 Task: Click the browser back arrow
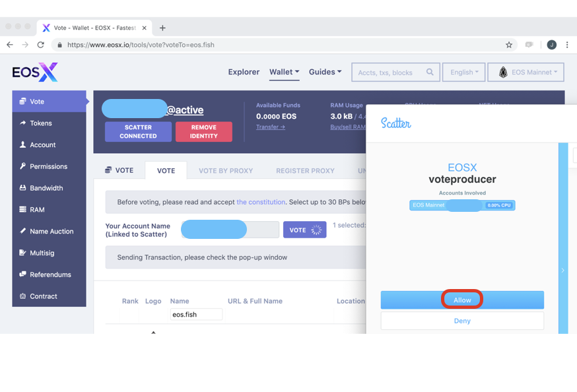[10, 45]
